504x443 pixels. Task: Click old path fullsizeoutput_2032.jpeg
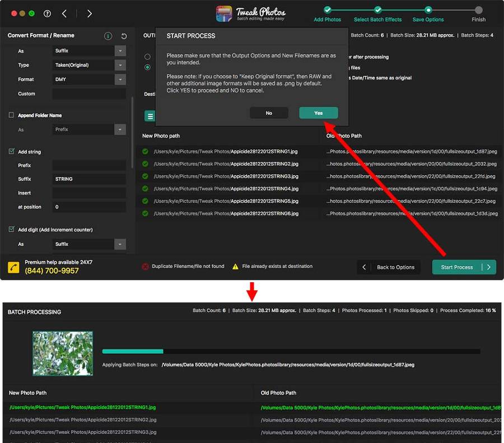tap(412, 164)
